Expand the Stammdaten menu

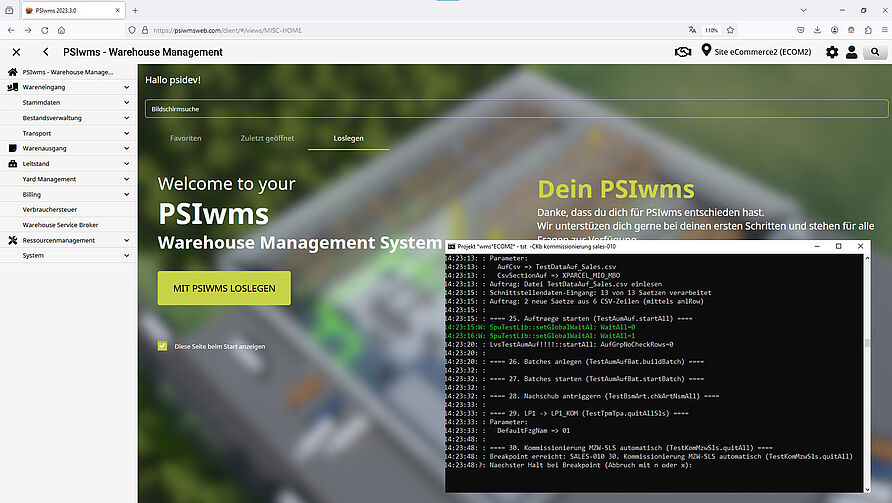click(126, 102)
